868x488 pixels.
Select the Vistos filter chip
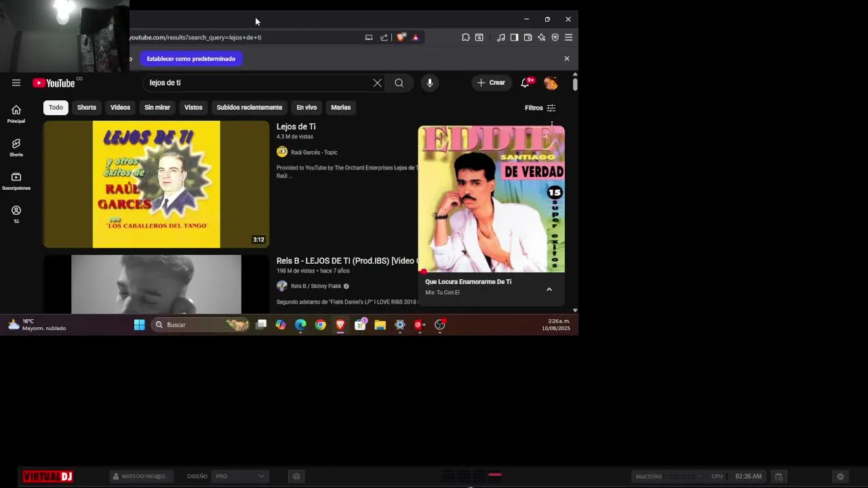[x=193, y=107]
